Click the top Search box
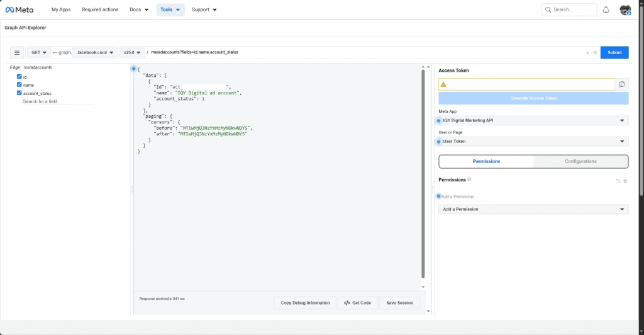644x335 pixels. tap(569, 9)
